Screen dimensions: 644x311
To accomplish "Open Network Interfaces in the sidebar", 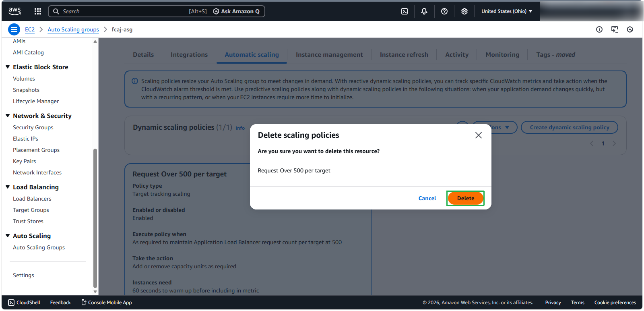I will click(37, 172).
